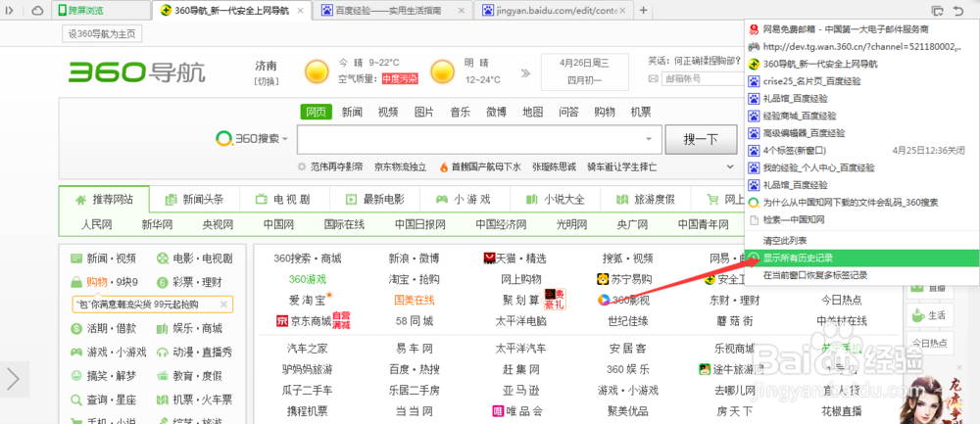Click the new tab plus button
980x424 pixels.
coord(643,10)
